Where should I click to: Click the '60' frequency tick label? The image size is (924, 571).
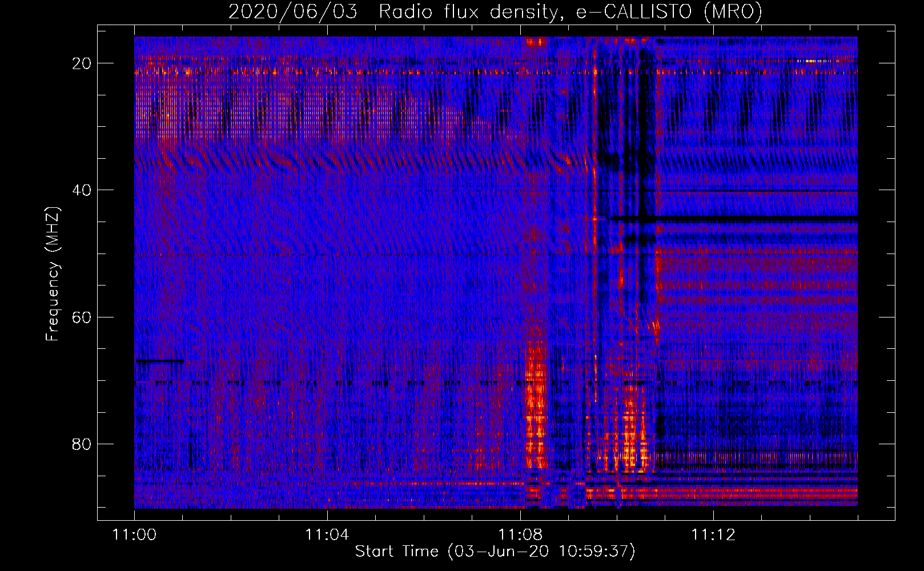pos(82,317)
